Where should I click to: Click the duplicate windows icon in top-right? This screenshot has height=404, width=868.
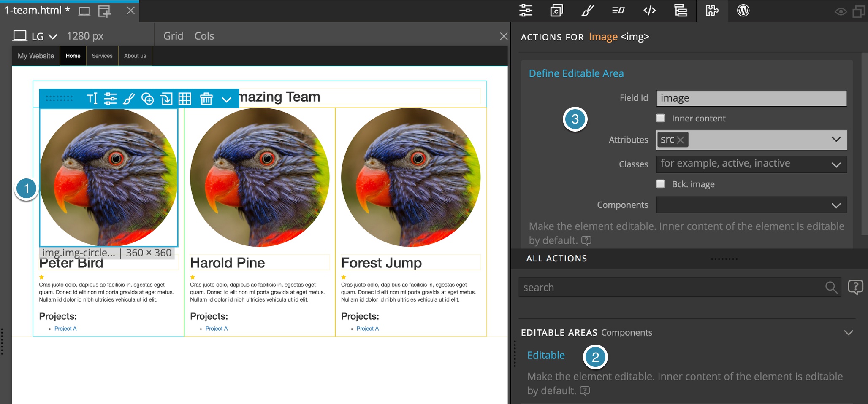(x=858, y=11)
